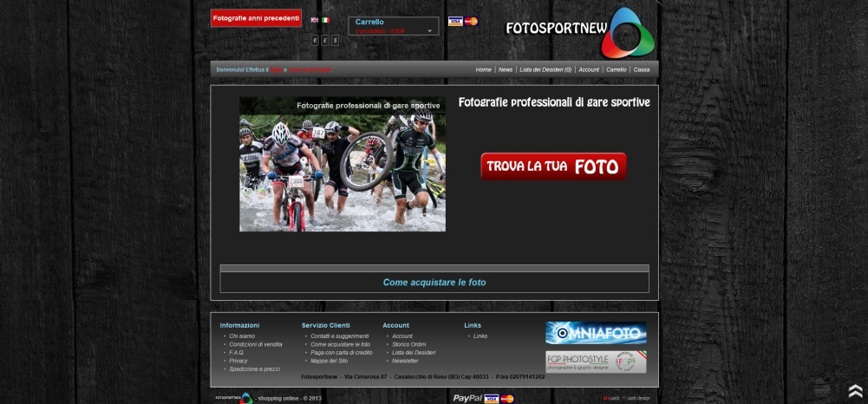The width and height of the screenshot is (868, 404).
Task: Open Account in the top menu
Action: 589,69
